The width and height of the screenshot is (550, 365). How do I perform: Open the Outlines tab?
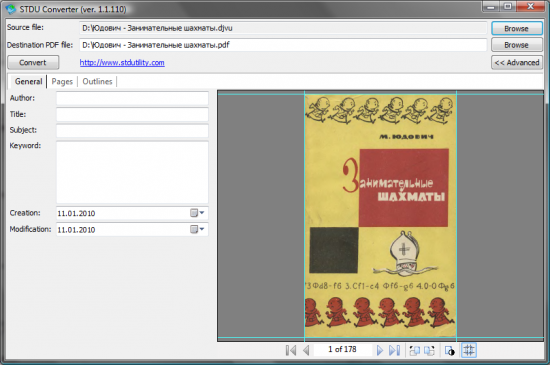click(x=97, y=81)
